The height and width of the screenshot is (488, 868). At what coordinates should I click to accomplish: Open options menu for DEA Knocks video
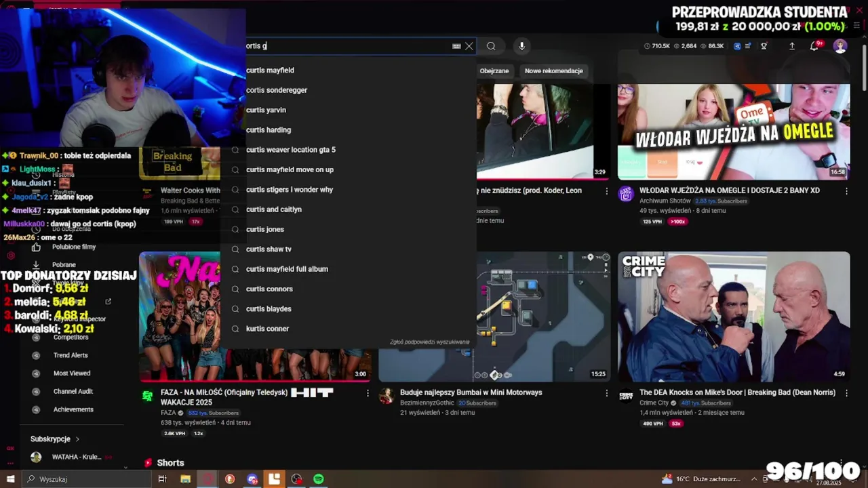846,393
